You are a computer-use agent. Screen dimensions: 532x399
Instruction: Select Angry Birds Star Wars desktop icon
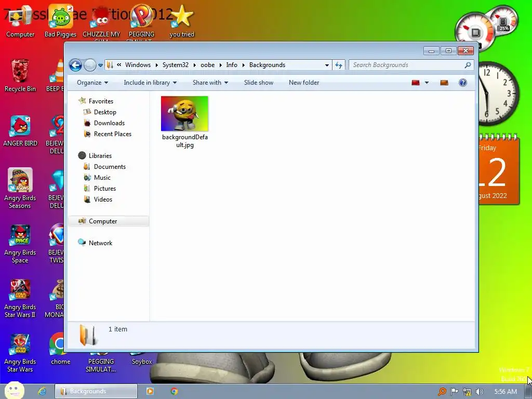[x=20, y=353]
